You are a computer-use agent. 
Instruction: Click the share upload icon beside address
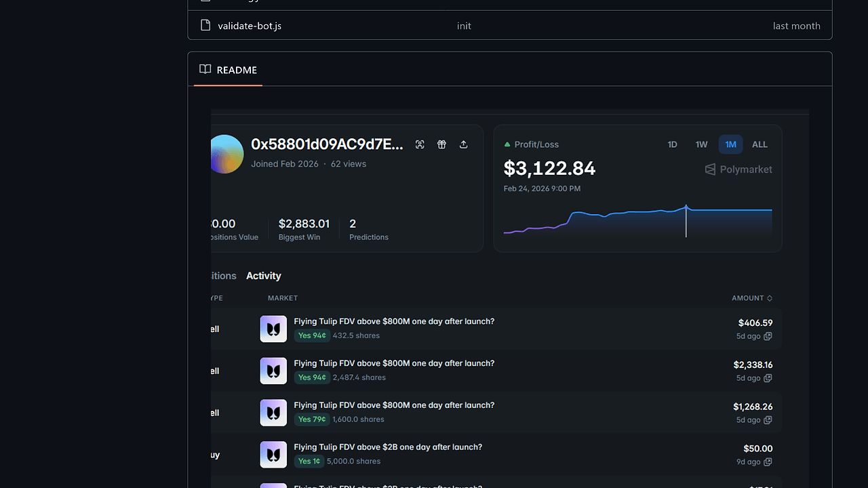(464, 144)
